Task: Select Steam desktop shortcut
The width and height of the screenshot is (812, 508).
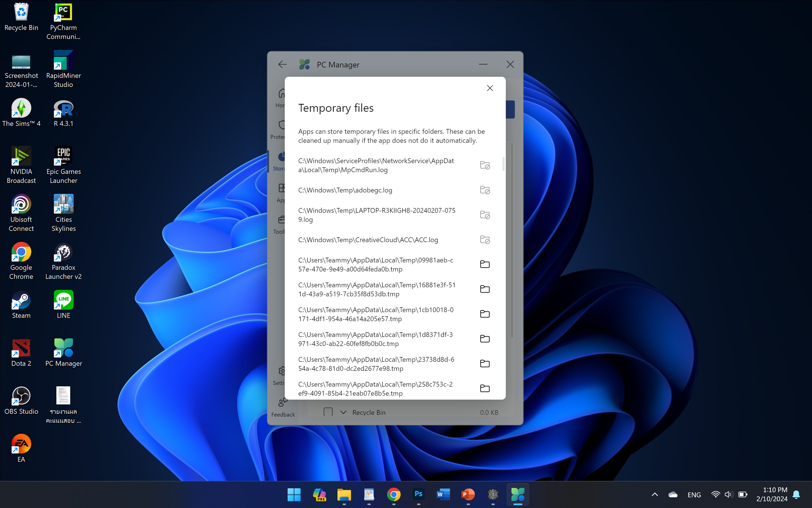Action: 21,305
